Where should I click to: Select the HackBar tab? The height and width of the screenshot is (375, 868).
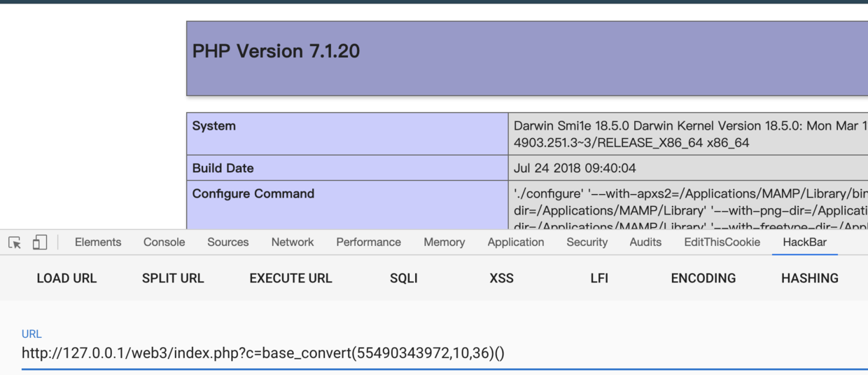click(804, 242)
